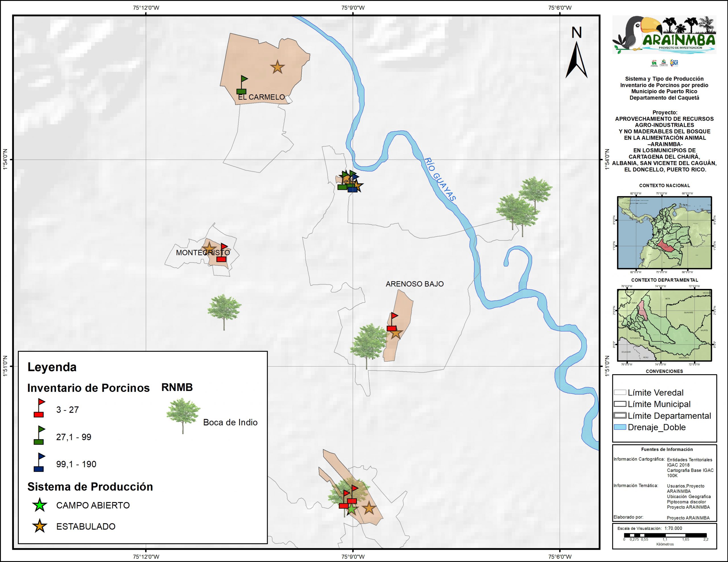This screenshot has width=728, height=562.
Task: Click the Drenaje_Doble blue swatch
Action: pos(620,427)
